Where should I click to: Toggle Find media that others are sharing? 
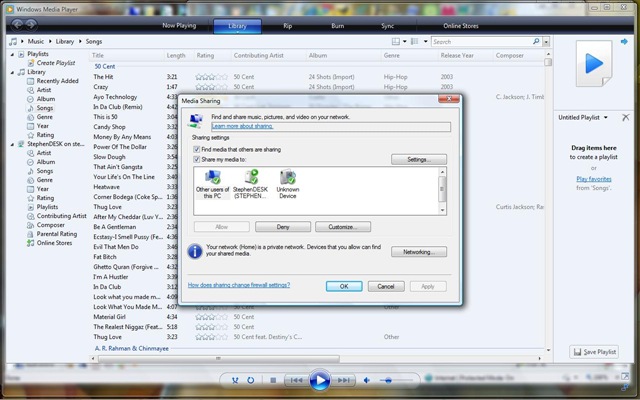click(x=196, y=149)
